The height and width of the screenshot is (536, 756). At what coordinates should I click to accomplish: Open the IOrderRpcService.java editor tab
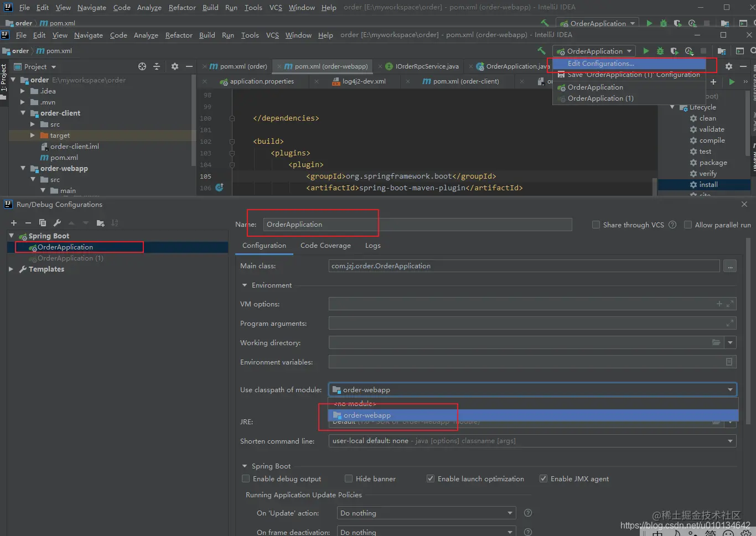point(422,66)
